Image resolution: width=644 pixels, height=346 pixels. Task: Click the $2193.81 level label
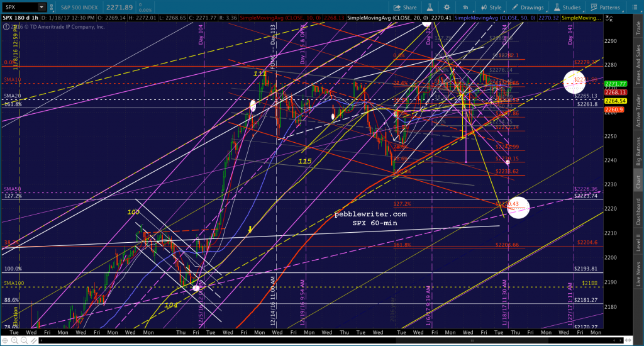(586, 269)
